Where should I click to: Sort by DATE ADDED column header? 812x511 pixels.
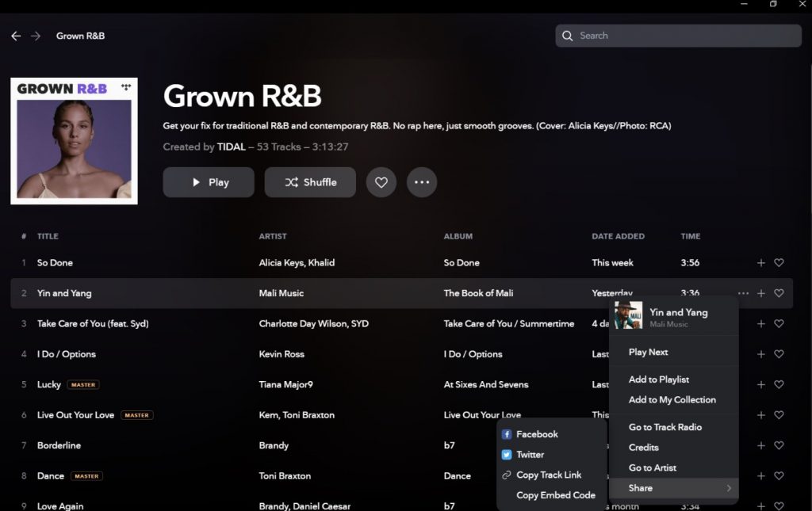[x=619, y=236]
